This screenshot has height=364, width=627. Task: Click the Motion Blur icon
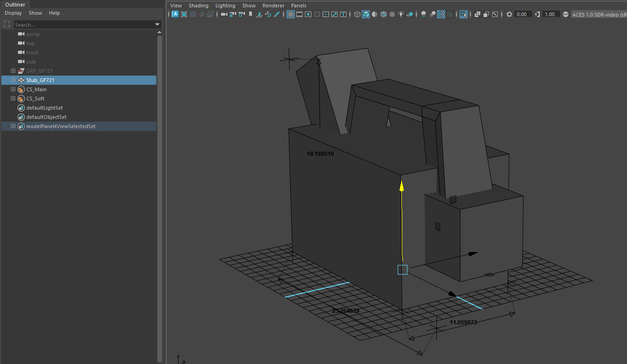click(432, 14)
